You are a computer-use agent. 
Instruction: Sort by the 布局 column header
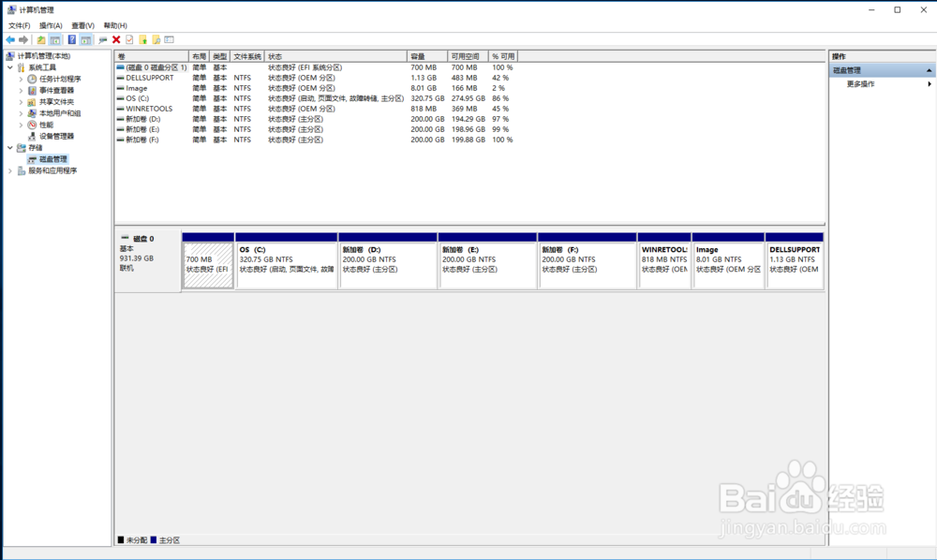coord(199,56)
